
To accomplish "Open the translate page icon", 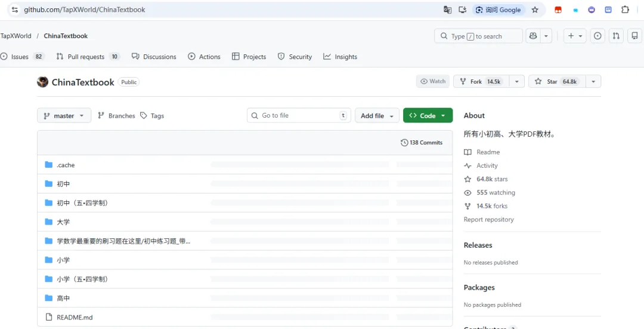I will tap(448, 10).
